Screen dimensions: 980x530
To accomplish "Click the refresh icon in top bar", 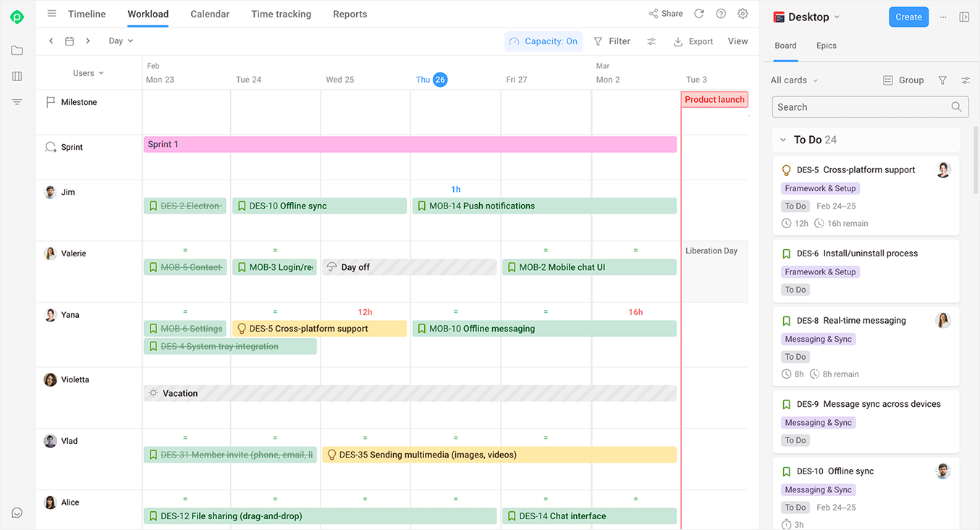I will [x=698, y=14].
